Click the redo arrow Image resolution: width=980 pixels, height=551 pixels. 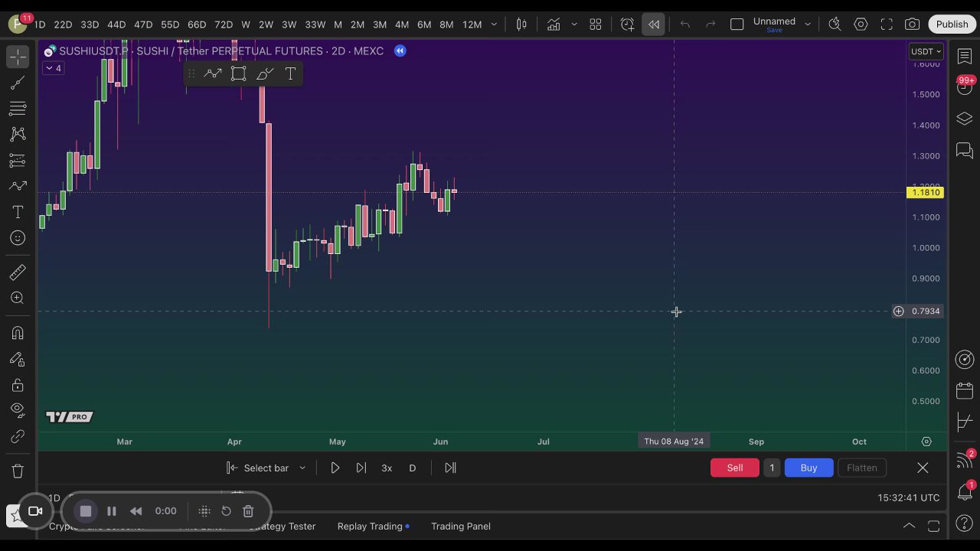point(710,24)
